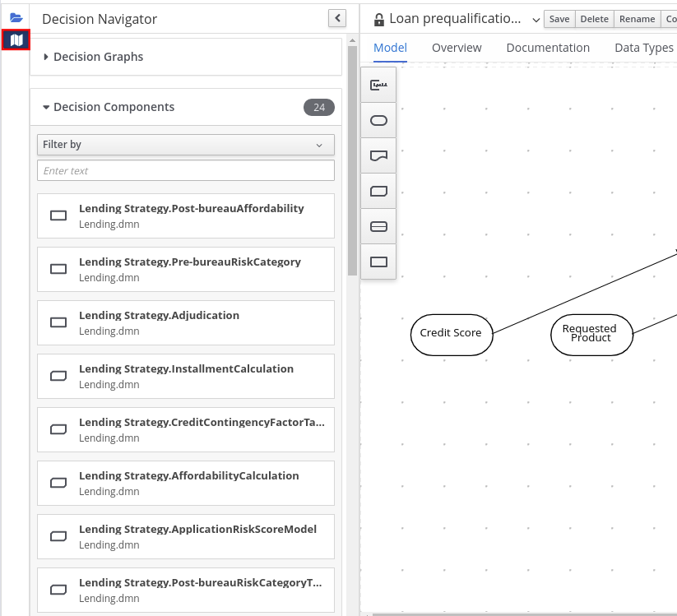Click the Enter text filter input field
677x616 pixels.
coord(185,170)
